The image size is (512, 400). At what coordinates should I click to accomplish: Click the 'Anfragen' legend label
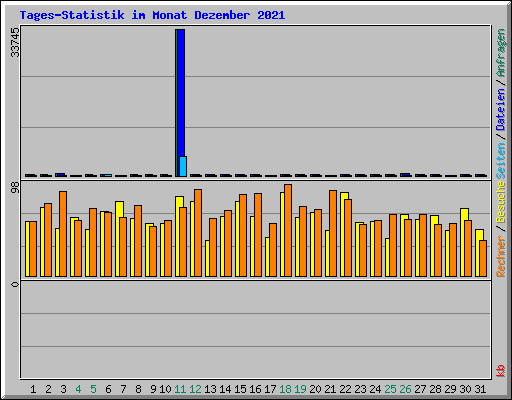(500, 52)
